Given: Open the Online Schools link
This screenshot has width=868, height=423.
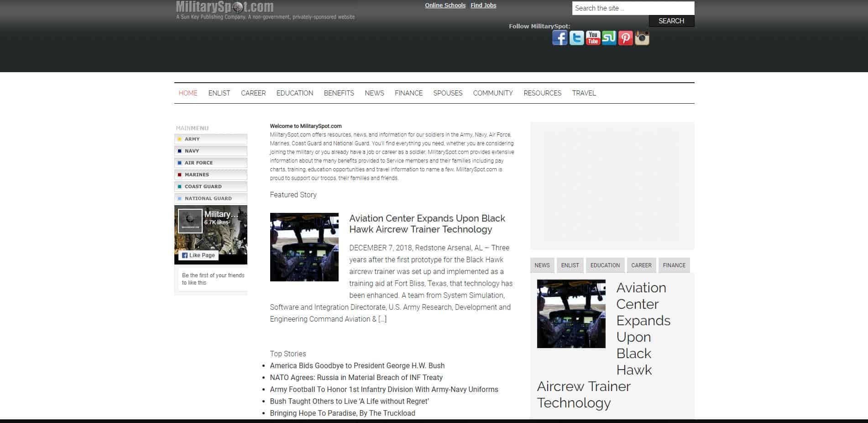Looking at the screenshot, I should (x=445, y=5).
